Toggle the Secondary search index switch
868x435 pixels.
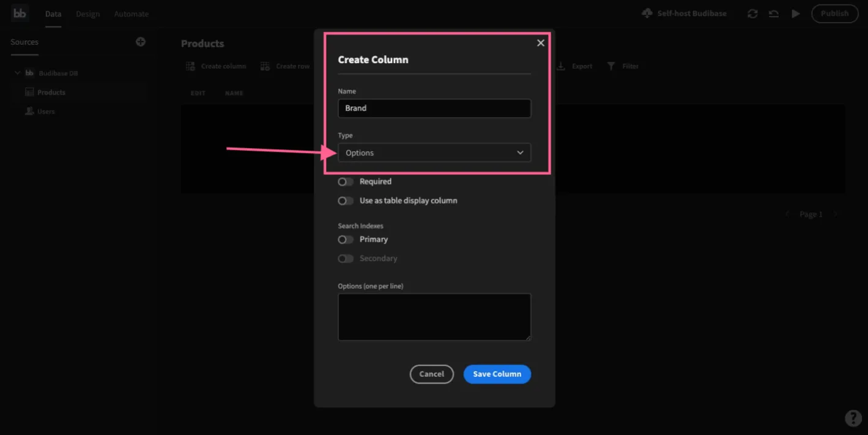346,258
